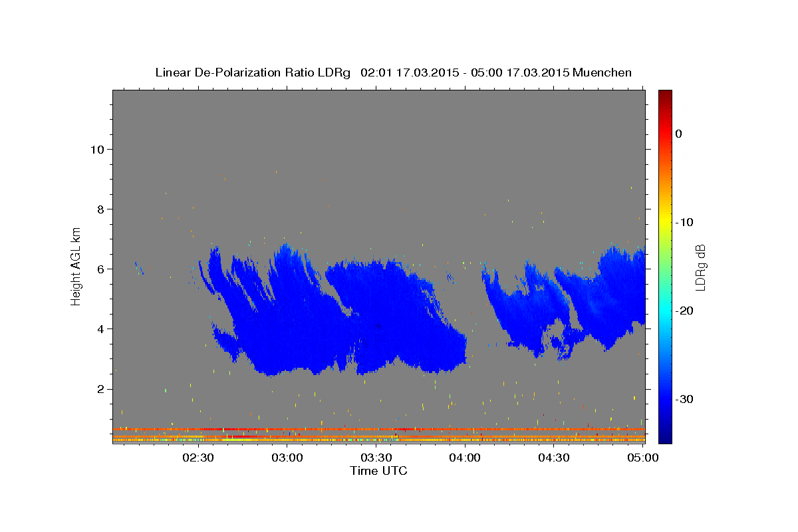Click the '03:00' time tick label
This screenshot has height=532, width=798.
coord(287,458)
